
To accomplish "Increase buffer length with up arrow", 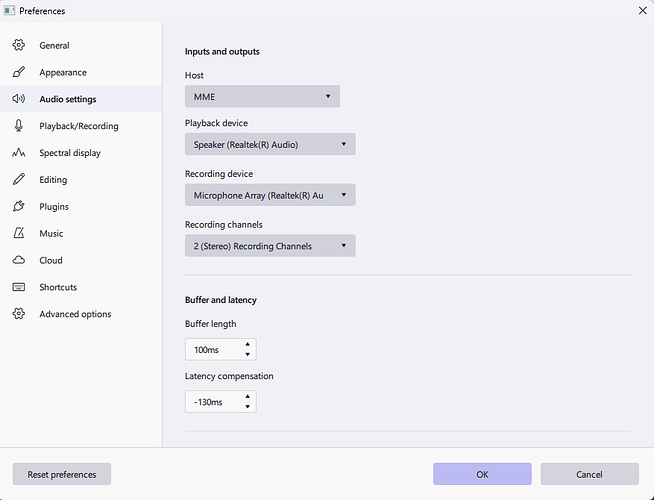I will [247, 344].
